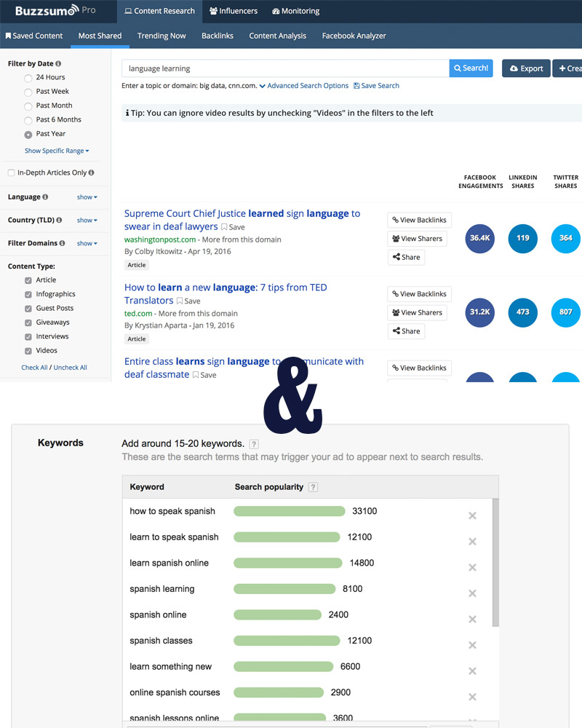
Task: Share the Supreme Court Chief Justice article
Action: pyautogui.click(x=406, y=257)
